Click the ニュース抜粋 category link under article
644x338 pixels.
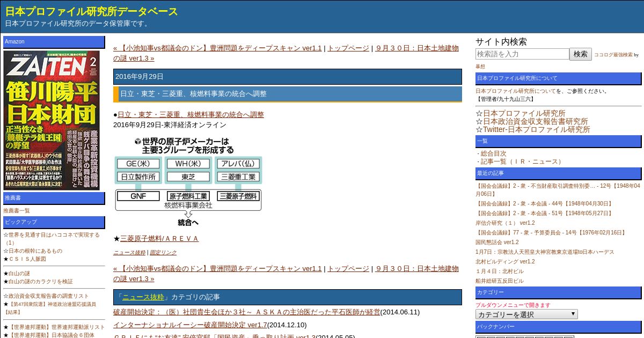pyautogui.click(x=129, y=252)
